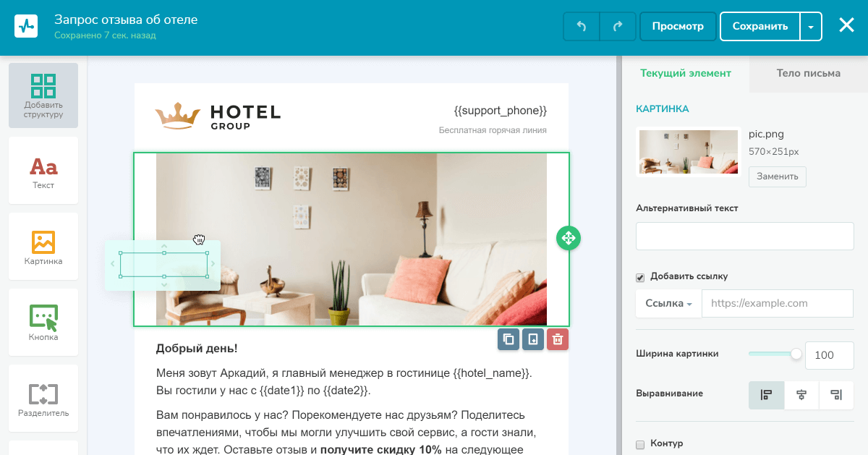Enable the Контур checkbox

point(640,444)
